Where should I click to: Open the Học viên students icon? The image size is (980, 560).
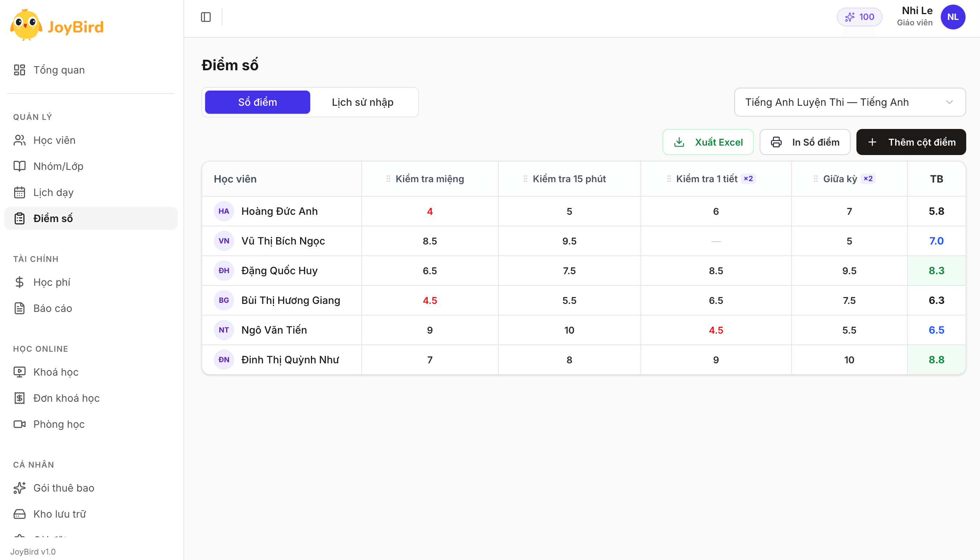pos(19,141)
